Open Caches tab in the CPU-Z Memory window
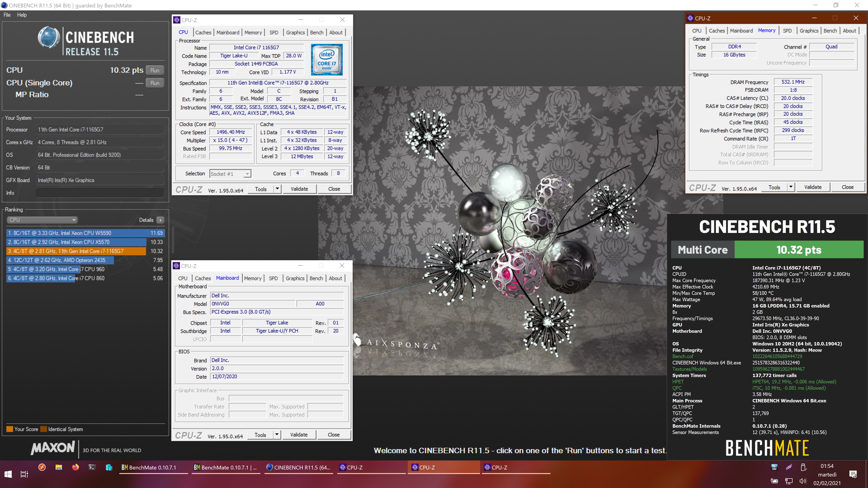Viewport: 868px width, 488px height. [x=717, y=31]
